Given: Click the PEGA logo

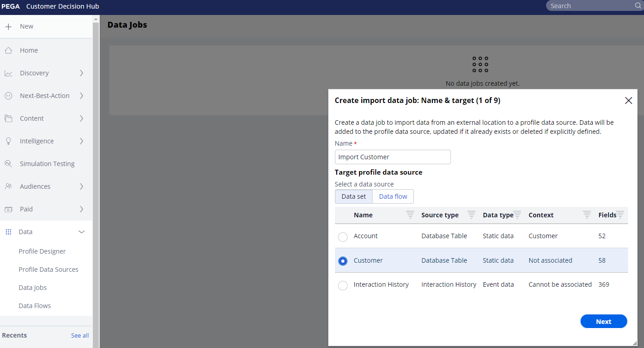Looking at the screenshot, I should coord(10,6).
